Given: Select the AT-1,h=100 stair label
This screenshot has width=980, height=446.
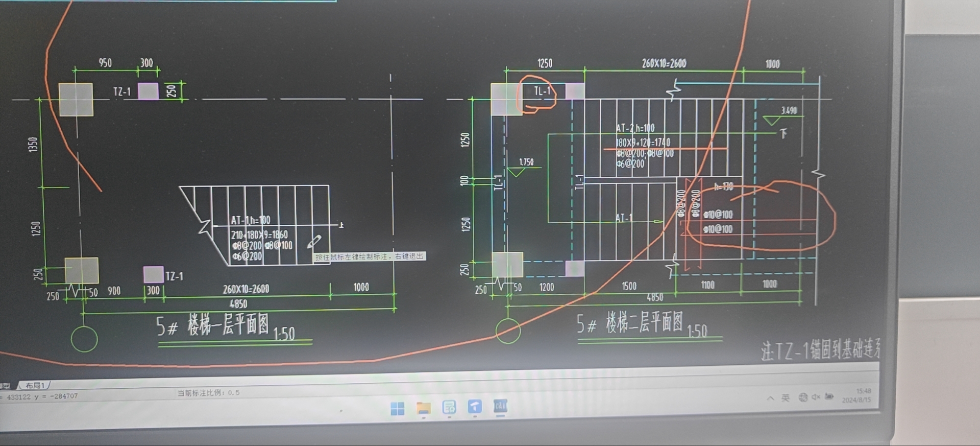Looking at the screenshot, I should [x=250, y=220].
